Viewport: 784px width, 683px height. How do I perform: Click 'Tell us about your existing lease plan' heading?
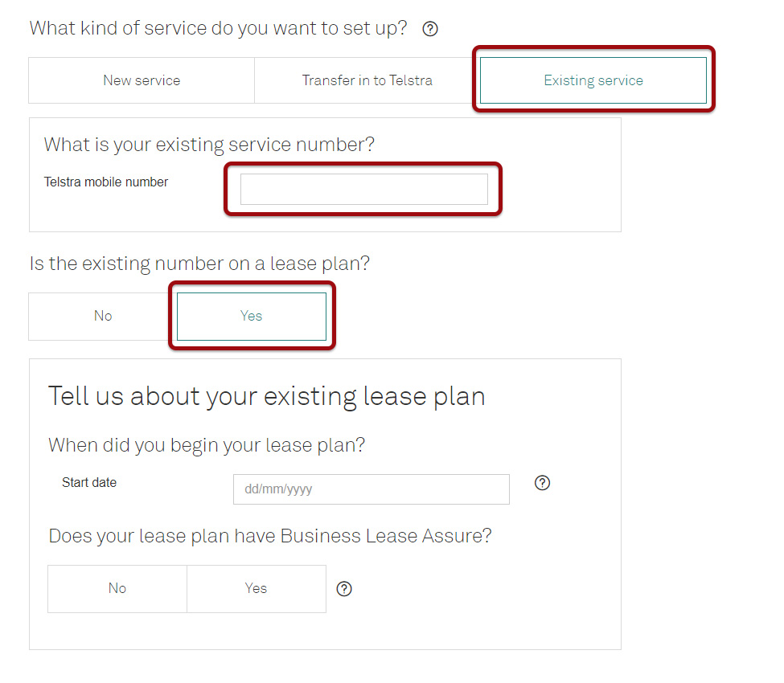tap(266, 396)
